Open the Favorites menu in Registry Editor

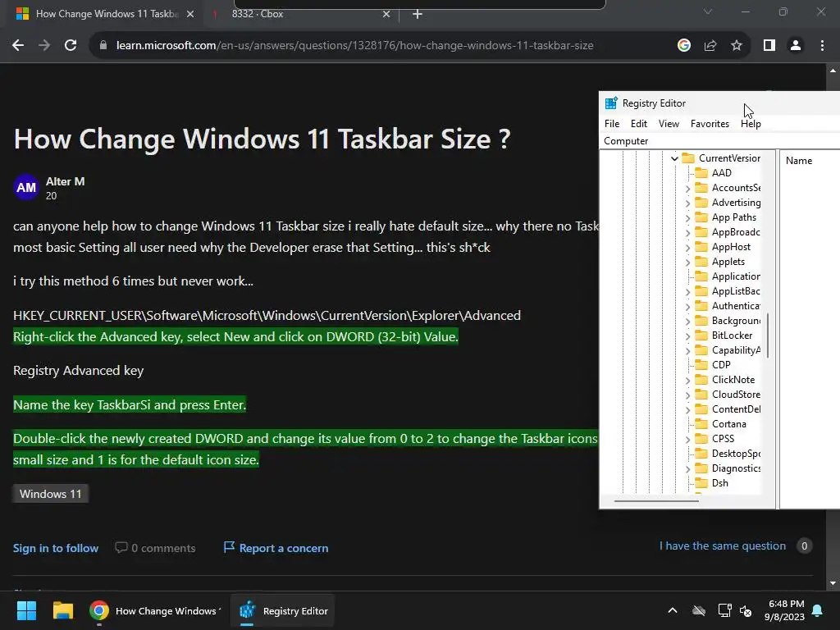710,124
